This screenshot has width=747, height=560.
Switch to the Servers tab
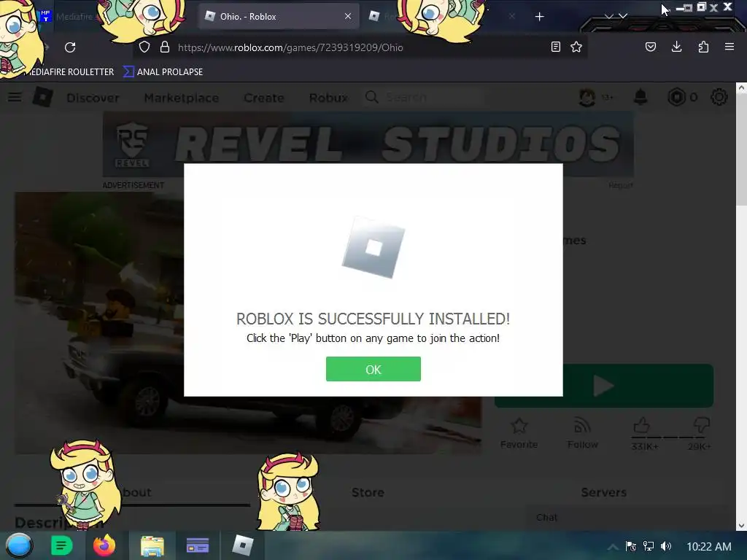point(603,492)
